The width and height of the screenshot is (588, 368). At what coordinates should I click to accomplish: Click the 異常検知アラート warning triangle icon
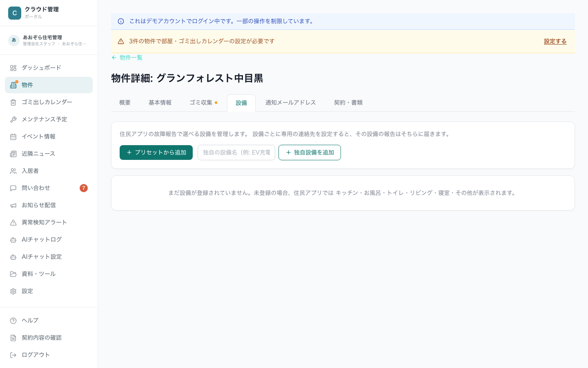[x=13, y=222]
